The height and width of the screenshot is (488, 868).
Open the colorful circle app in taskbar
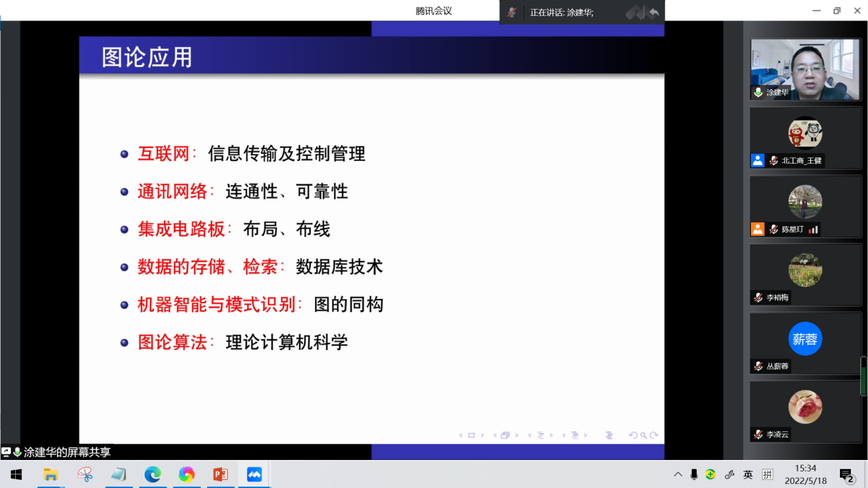186,474
